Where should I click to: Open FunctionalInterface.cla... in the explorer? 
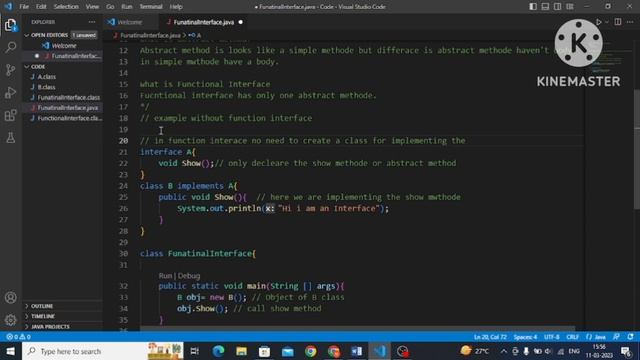tap(69, 118)
